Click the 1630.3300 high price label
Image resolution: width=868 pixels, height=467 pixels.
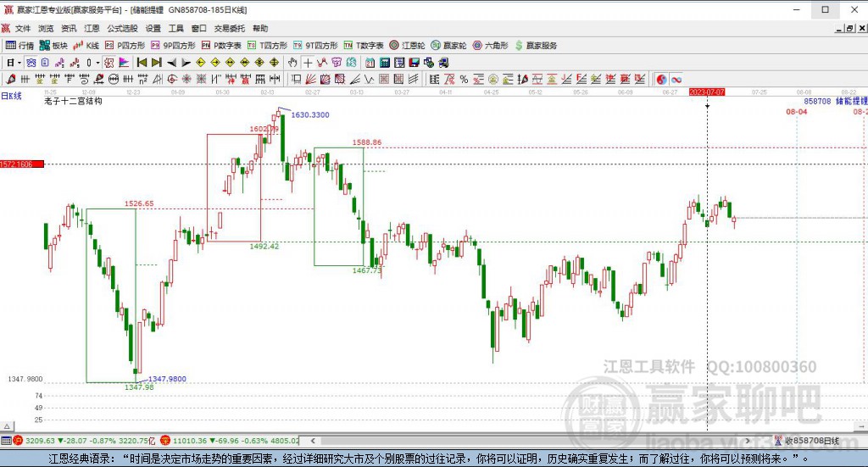point(310,115)
